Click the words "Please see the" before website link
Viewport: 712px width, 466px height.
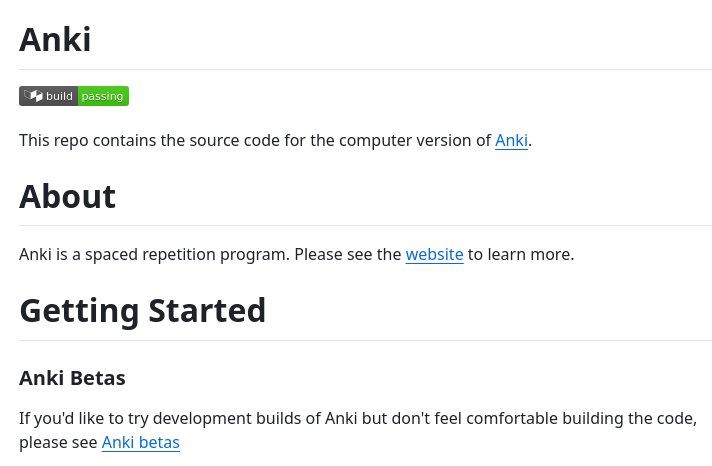point(348,254)
